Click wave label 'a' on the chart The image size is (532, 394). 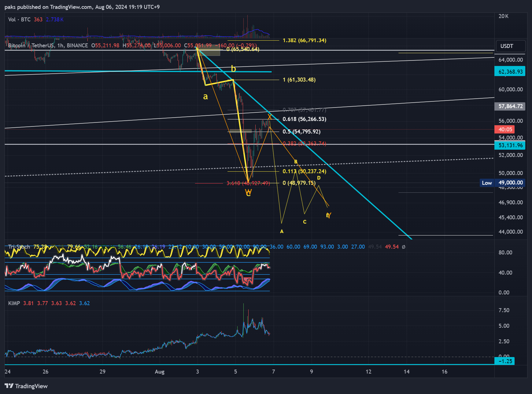click(205, 97)
